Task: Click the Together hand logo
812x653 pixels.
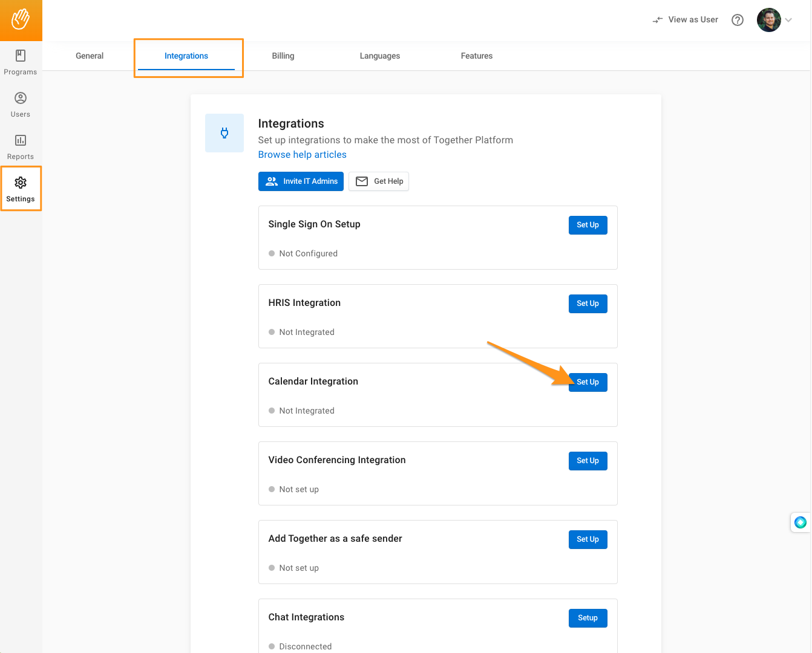Action: click(x=21, y=20)
